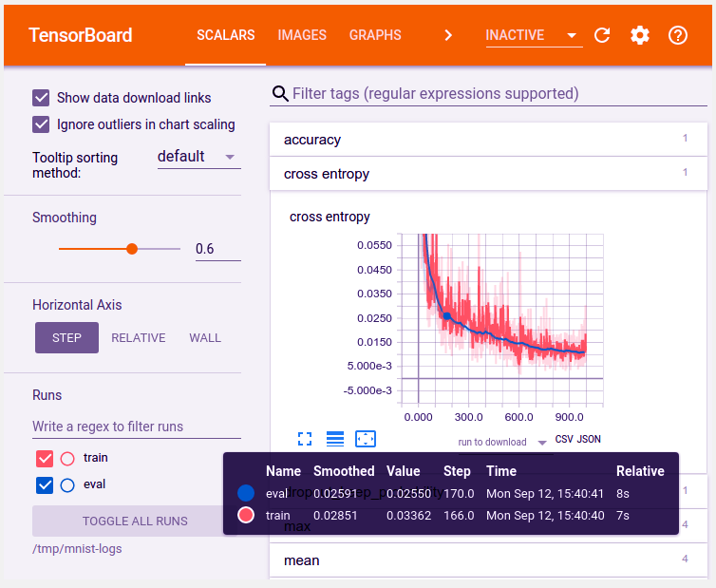The image size is (716, 588).
Task: Open the run to download dropdown
Action: coord(501,442)
